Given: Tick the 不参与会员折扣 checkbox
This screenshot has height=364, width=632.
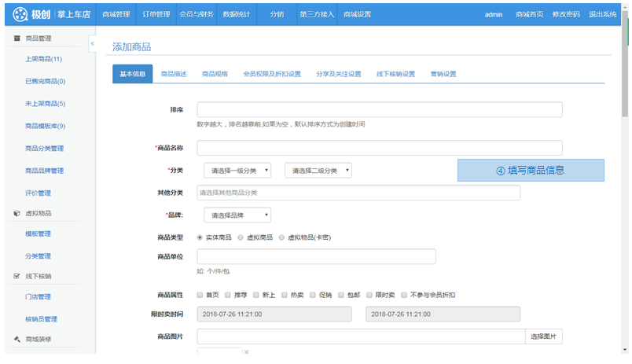Looking at the screenshot, I should pyautogui.click(x=404, y=295).
